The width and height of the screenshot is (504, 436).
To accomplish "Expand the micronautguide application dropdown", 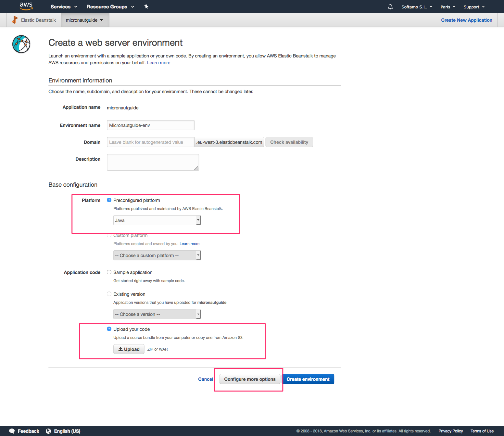I will (84, 20).
